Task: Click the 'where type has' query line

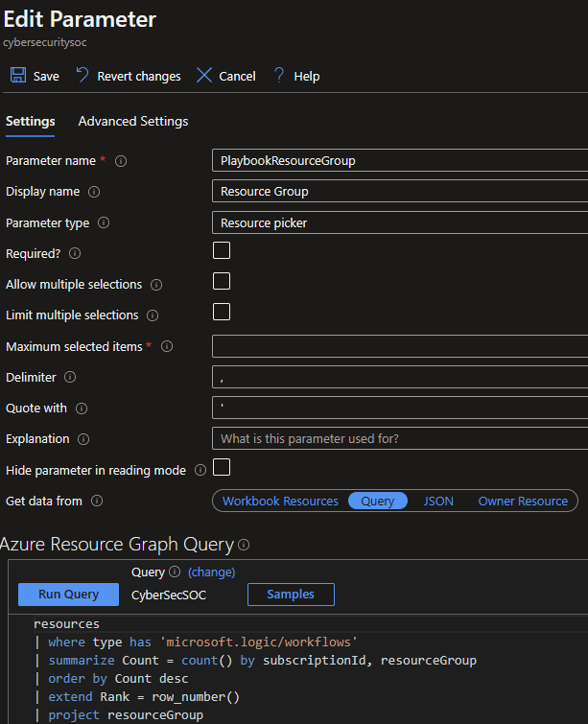Action: click(196, 642)
